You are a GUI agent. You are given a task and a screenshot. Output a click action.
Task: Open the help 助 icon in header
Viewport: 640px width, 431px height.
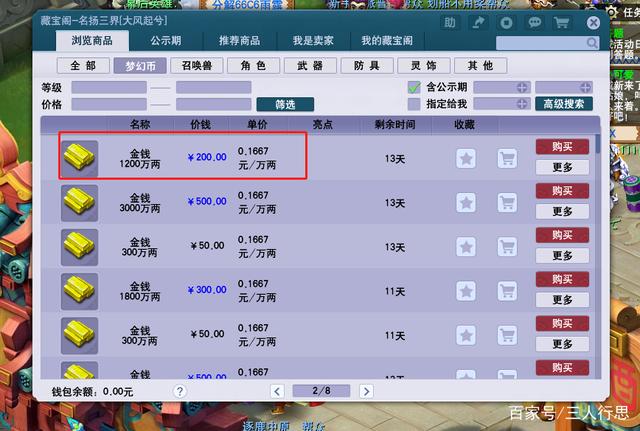click(450, 22)
